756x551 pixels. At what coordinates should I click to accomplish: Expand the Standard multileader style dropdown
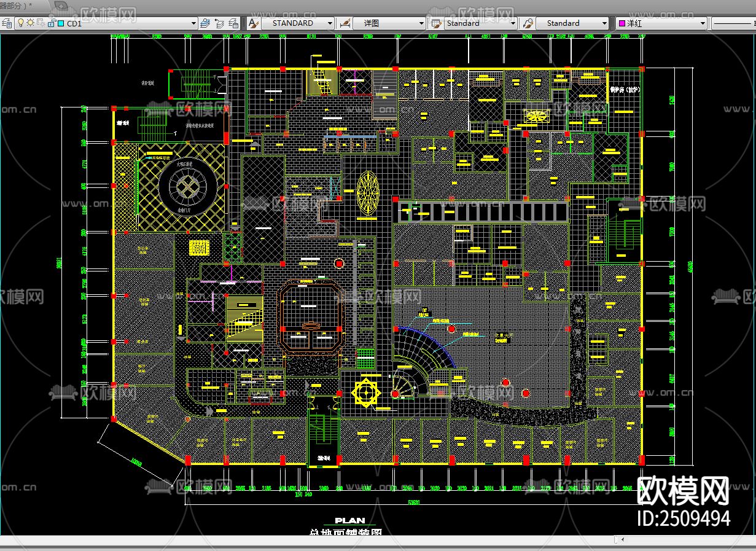click(x=604, y=23)
